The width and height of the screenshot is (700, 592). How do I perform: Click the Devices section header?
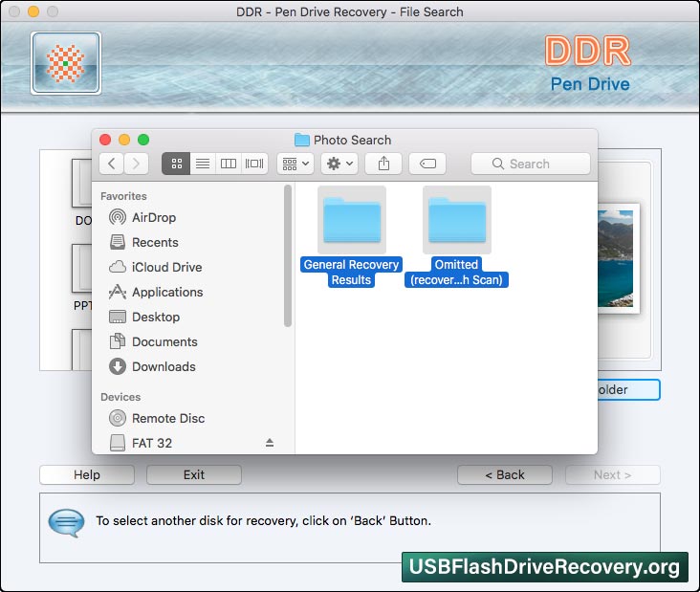coord(120,397)
